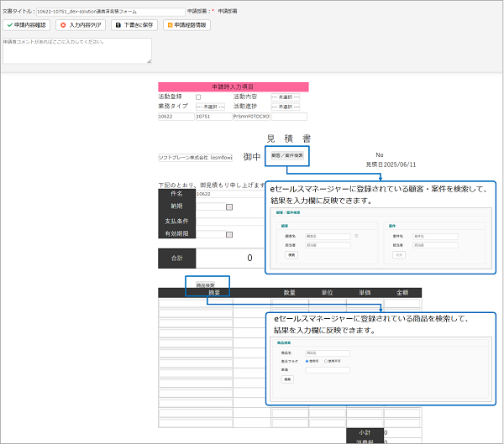Click the 顧客名 field in search panel
This screenshot has width=504, height=444.
[x=328, y=237]
